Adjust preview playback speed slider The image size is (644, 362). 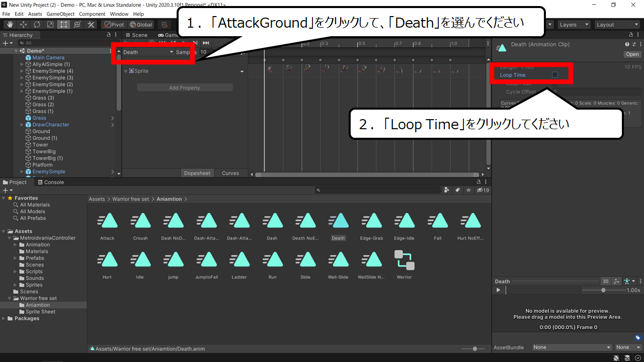click(603, 290)
